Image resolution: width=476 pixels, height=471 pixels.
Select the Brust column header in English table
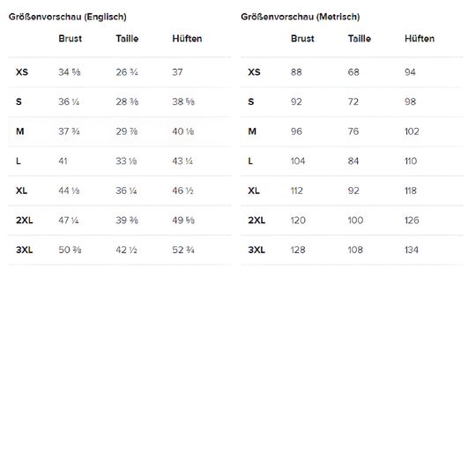[71, 39]
